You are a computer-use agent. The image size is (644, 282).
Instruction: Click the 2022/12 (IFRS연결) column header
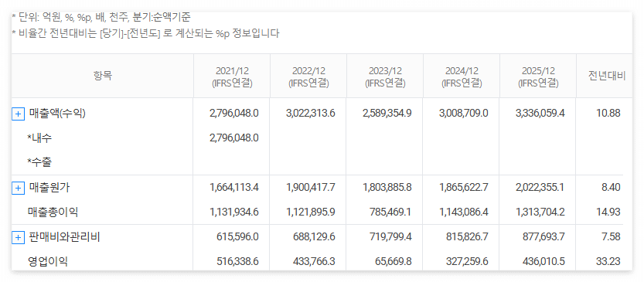pyautogui.click(x=308, y=76)
